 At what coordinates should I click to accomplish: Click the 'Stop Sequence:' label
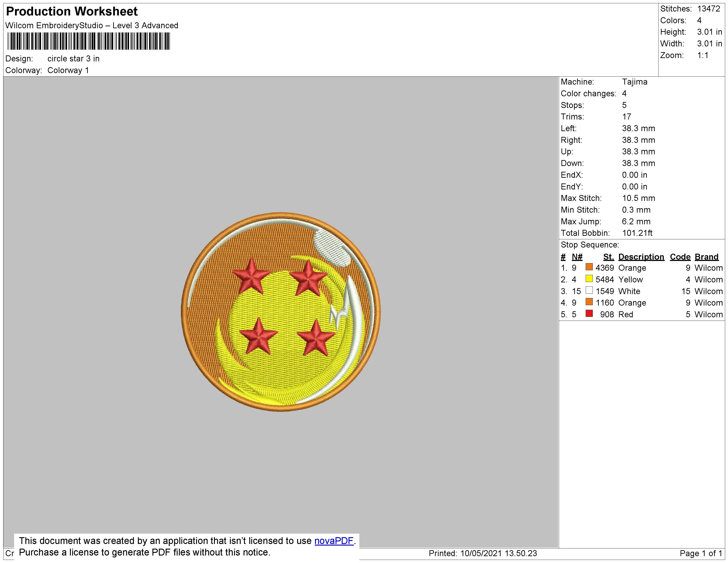pyautogui.click(x=590, y=245)
